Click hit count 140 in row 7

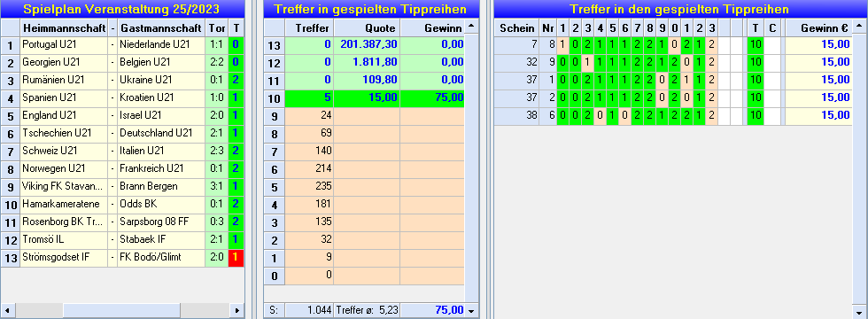click(309, 152)
